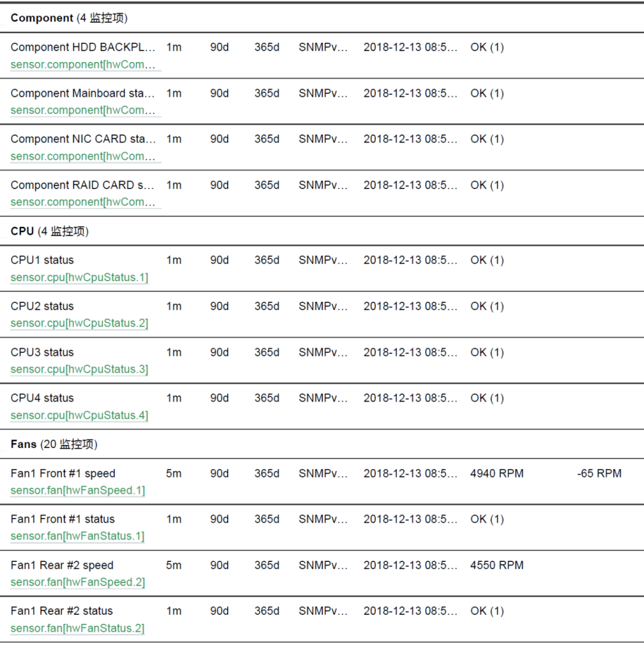Open the Component HDD BACKPL sensor.component key link

(x=83, y=65)
